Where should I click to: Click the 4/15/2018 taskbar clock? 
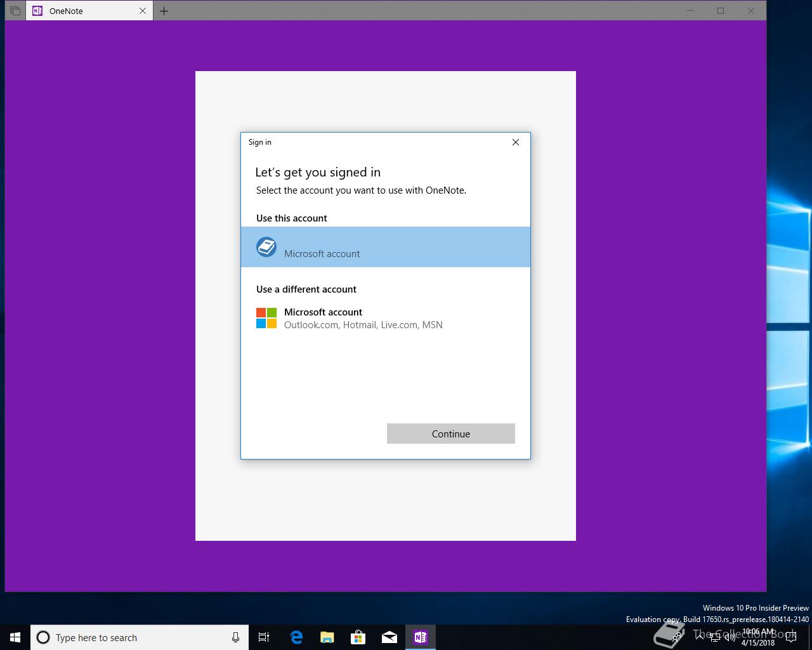click(x=758, y=637)
